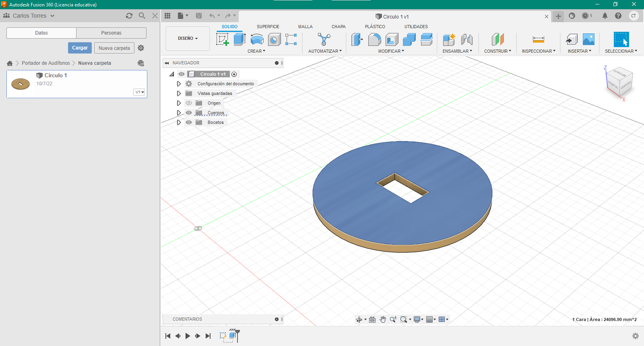Select the Create Sketch tool
644x346 pixels.
tap(223, 39)
